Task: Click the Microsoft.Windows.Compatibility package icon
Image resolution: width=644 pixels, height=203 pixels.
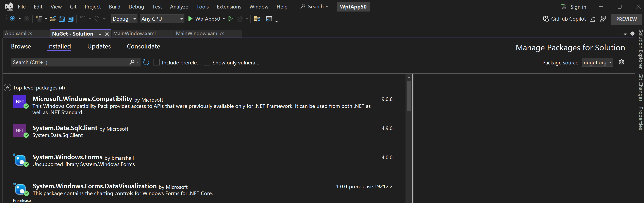Action: coord(19,101)
